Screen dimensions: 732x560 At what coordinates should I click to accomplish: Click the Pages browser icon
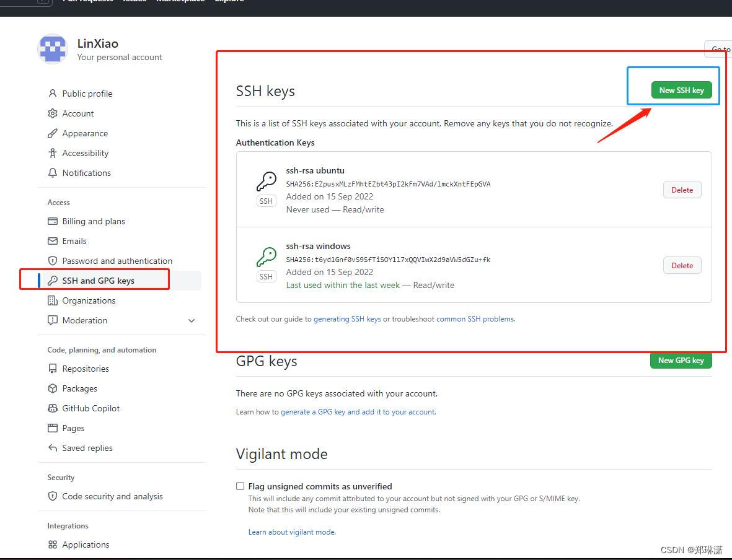click(53, 428)
